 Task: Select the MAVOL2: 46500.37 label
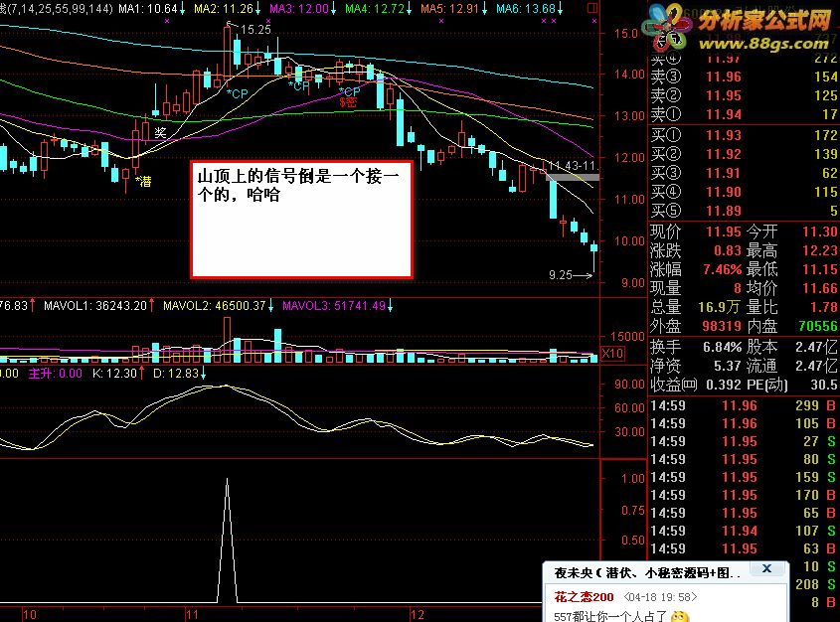[218, 306]
